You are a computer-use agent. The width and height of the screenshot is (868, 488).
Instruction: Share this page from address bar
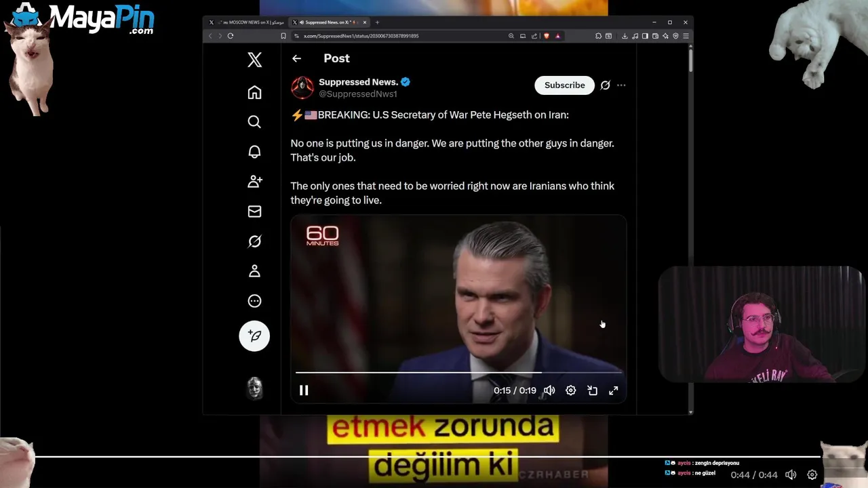[534, 36]
